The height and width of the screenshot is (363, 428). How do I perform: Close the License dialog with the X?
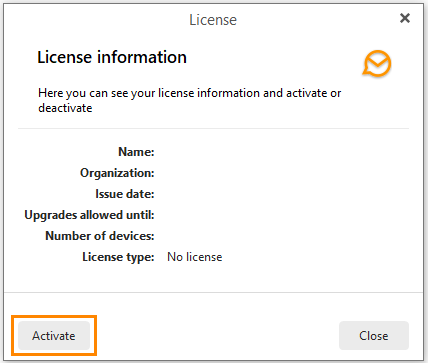point(405,18)
